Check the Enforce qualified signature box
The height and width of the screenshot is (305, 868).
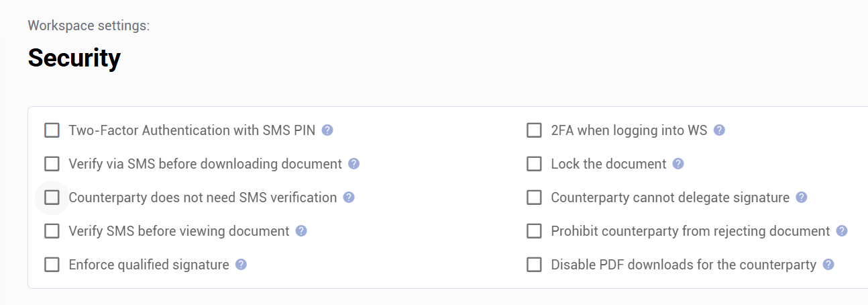(52, 265)
